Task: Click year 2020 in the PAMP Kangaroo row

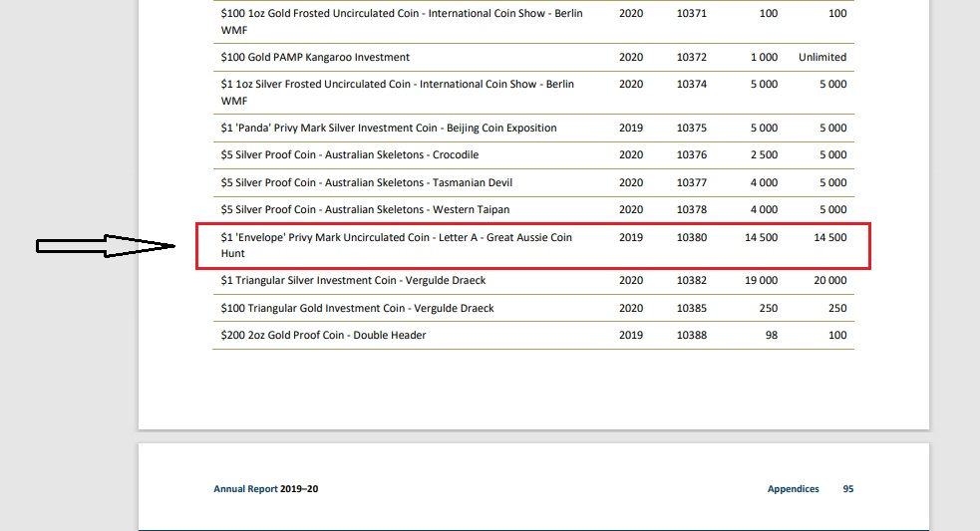Action: pyautogui.click(x=631, y=58)
